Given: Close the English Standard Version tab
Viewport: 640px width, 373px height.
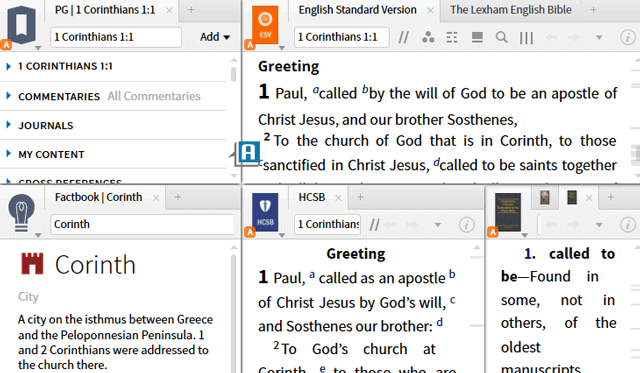Looking at the screenshot, I should (430, 11).
